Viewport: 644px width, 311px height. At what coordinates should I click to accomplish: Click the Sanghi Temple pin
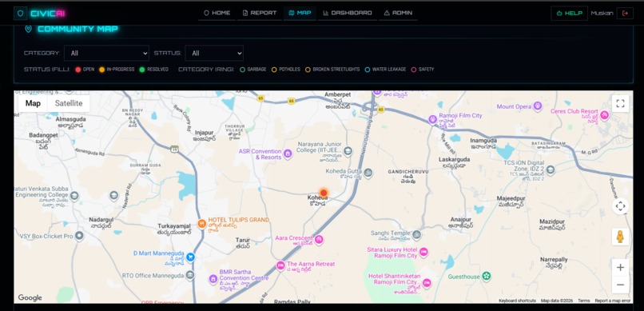(416, 235)
